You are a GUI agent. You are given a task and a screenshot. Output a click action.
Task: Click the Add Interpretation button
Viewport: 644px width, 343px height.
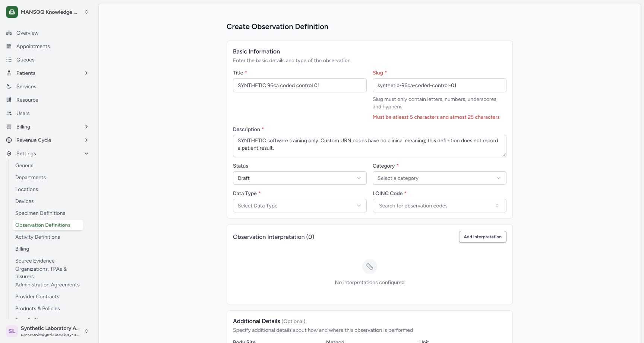[483, 237]
